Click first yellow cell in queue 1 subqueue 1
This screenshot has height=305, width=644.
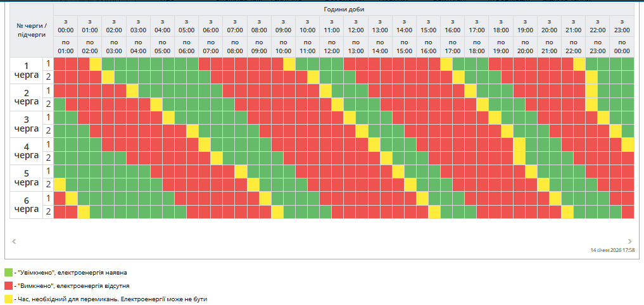96,64
